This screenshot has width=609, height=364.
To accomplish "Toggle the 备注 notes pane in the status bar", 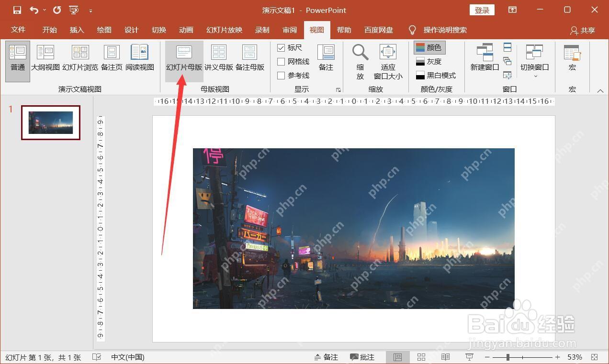I will [x=326, y=357].
